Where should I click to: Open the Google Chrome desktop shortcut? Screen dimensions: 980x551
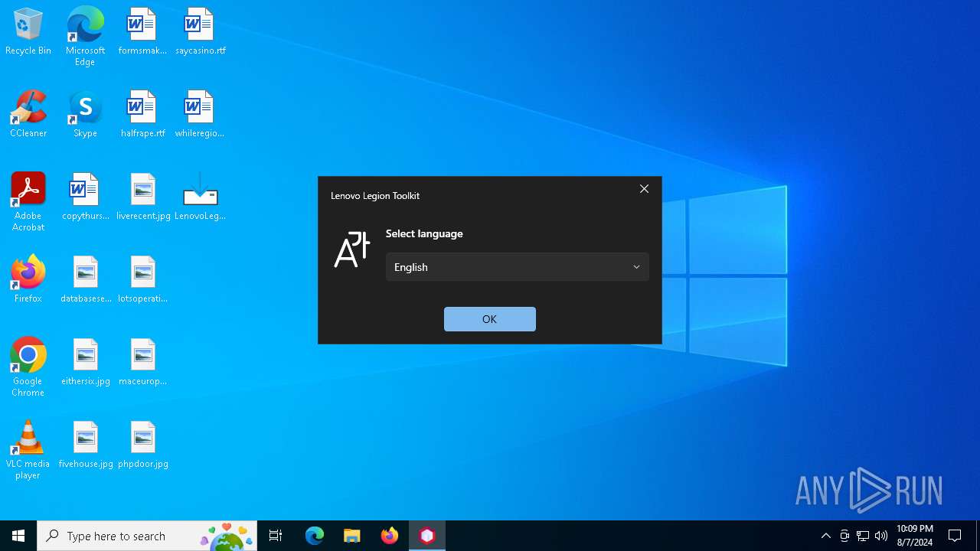coord(28,367)
